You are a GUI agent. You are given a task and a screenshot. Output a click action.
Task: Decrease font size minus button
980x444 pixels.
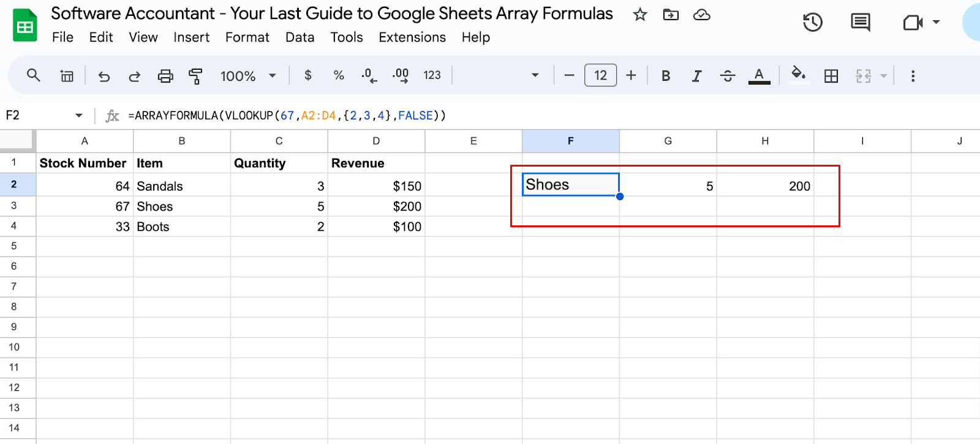point(570,75)
